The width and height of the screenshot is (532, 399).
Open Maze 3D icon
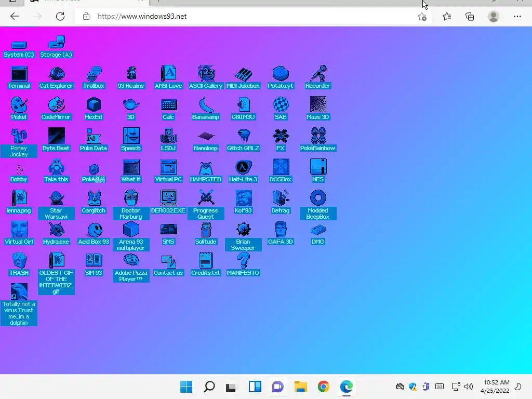317,109
